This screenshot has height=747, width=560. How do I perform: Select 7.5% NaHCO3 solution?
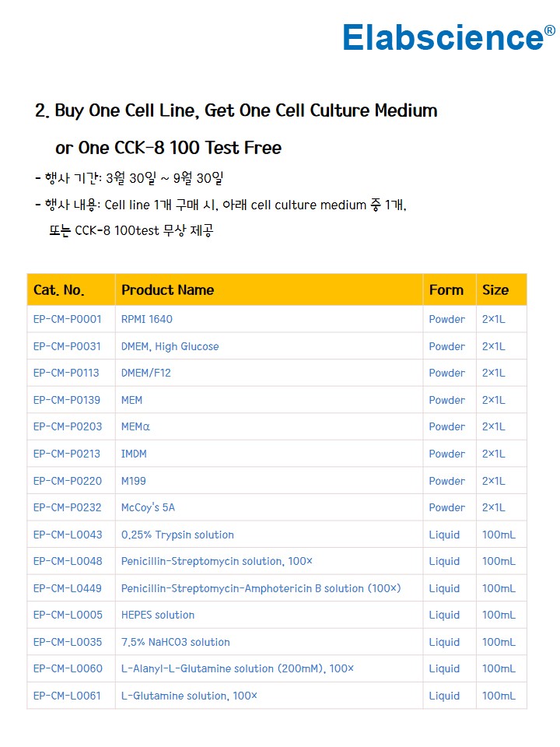pyautogui.click(x=176, y=642)
